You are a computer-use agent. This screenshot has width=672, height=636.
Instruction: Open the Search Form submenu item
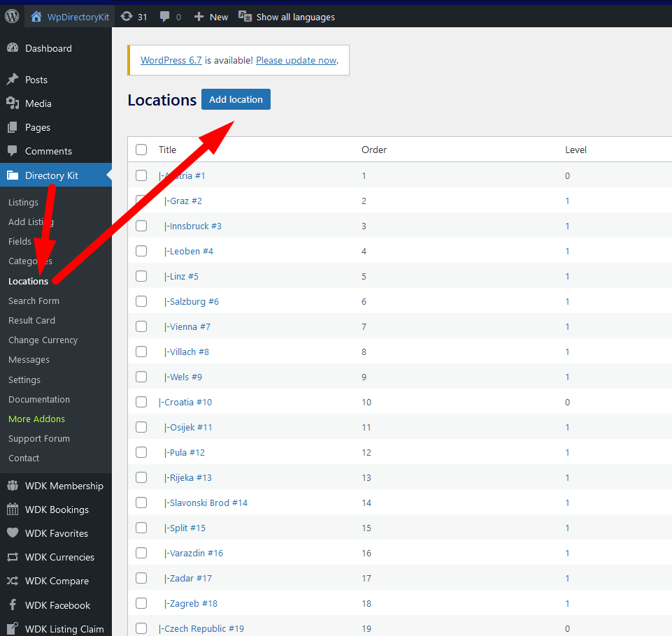(x=34, y=301)
